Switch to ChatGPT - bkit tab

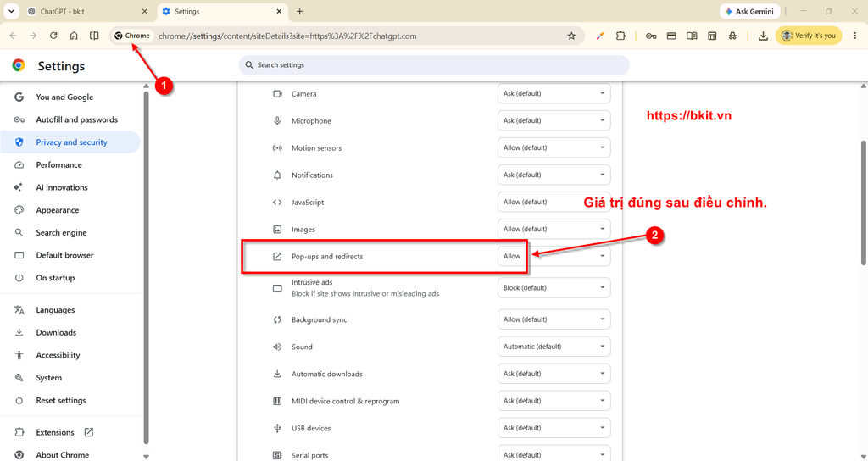(86, 11)
